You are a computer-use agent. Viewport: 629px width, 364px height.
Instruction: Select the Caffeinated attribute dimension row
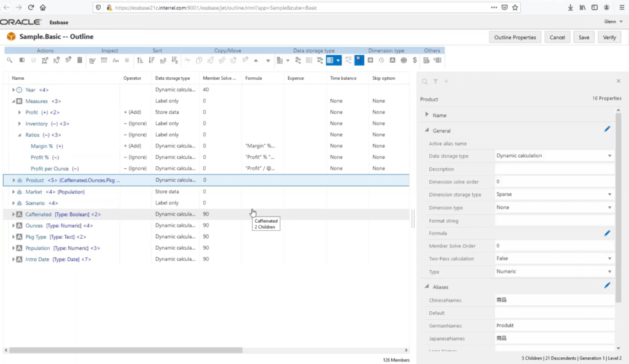[206, 214]
